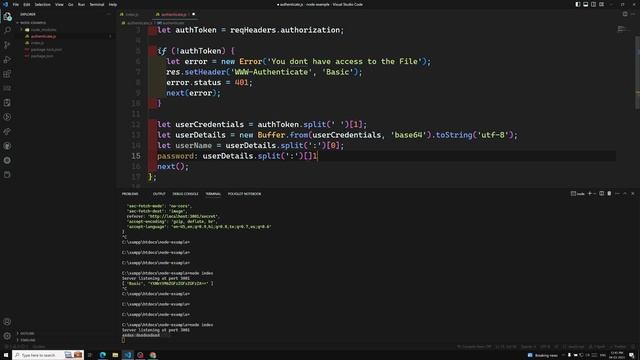
Task: Open the File menu
Action: tap(16, 4)
